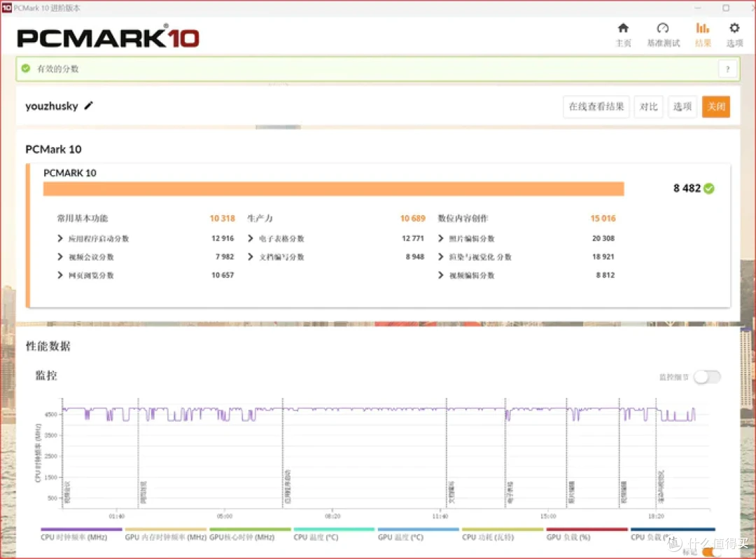This screenshot has height=559, width=756.
Task: Click the 常用基本功能 score 10 318
Action: [x=223, y=219]
